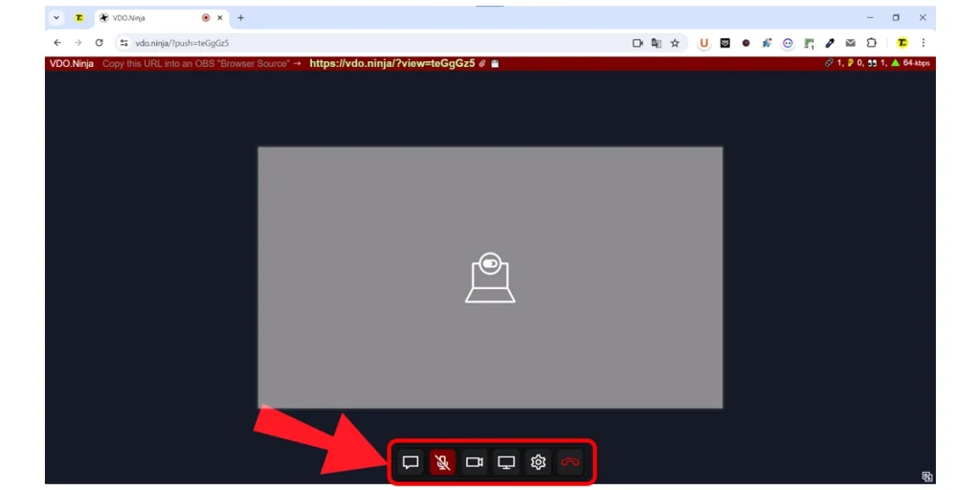Hang up with the red phone button
The height and width of the screenshot is (490, 980).
[570, 462]
